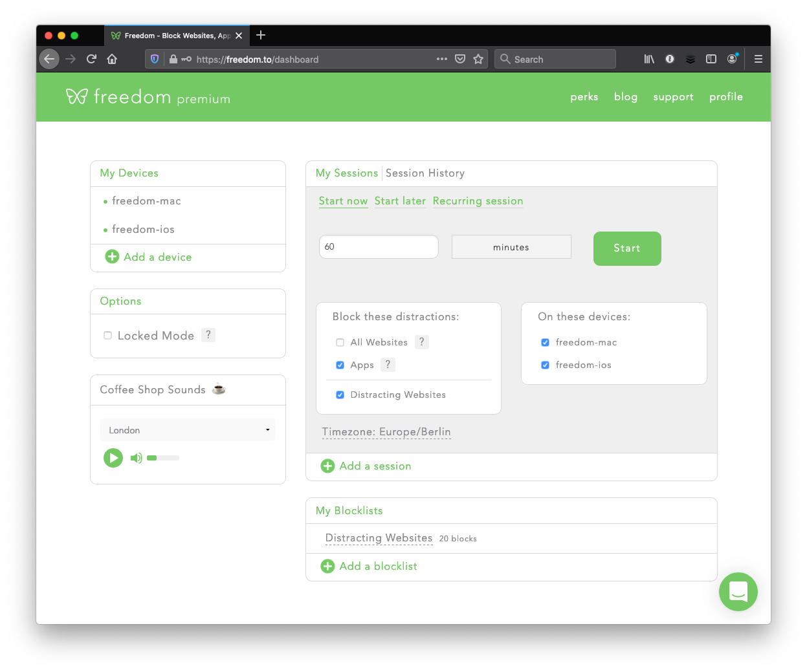Click the 20 blocks count text
Screen dimensions: 807x672
coord(458,539)
